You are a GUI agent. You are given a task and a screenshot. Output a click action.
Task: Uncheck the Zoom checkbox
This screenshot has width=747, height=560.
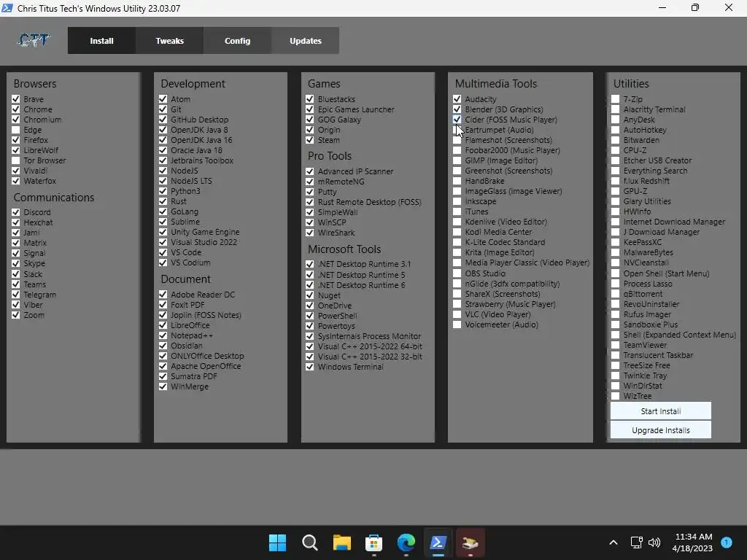click(16, 315)
